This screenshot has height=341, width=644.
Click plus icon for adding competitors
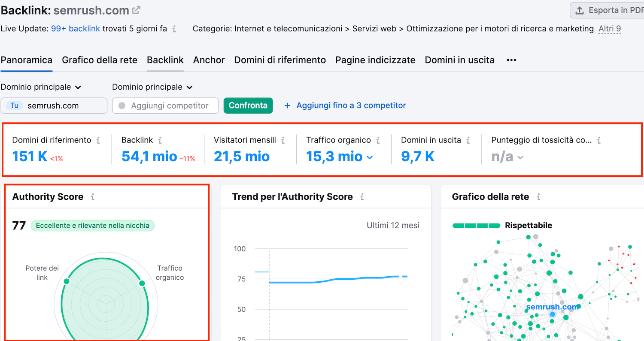pyautogui.click(x=287, y=106)
